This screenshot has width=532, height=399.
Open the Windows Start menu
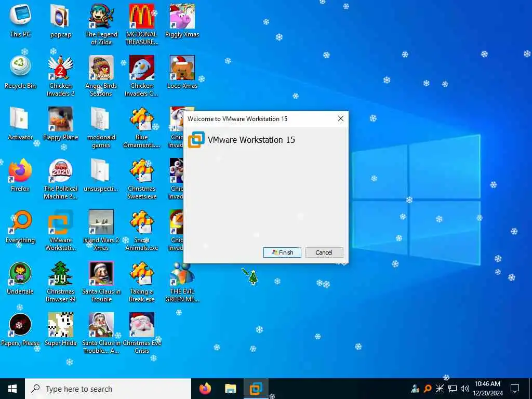coord(12,389)
